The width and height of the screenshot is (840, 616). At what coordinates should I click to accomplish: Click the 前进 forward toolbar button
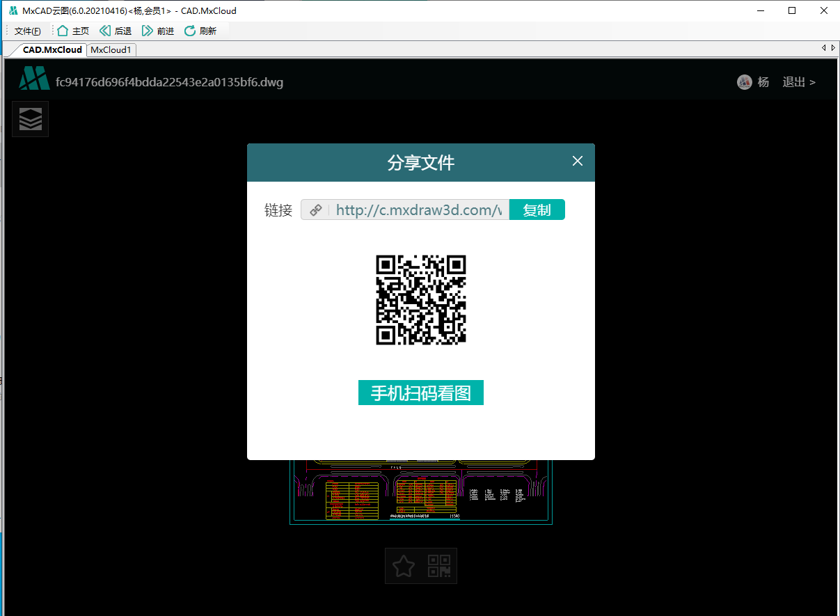point(158,31)
